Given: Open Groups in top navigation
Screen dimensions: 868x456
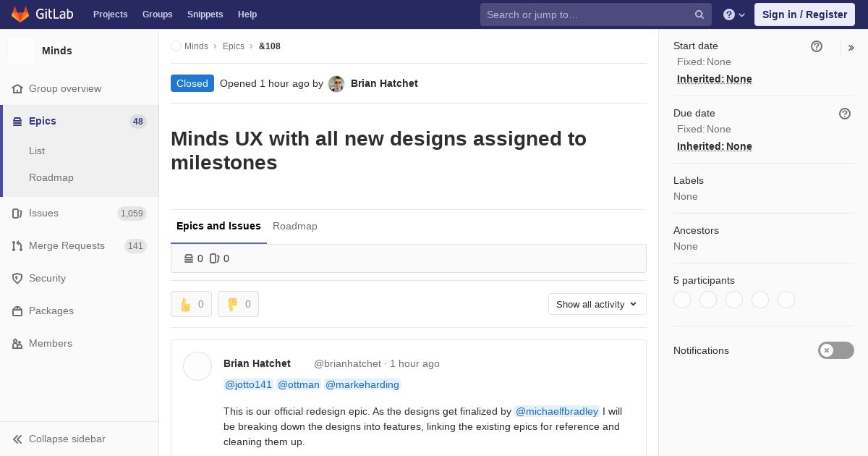Looking at the screenshot, I should click(157, 14).
